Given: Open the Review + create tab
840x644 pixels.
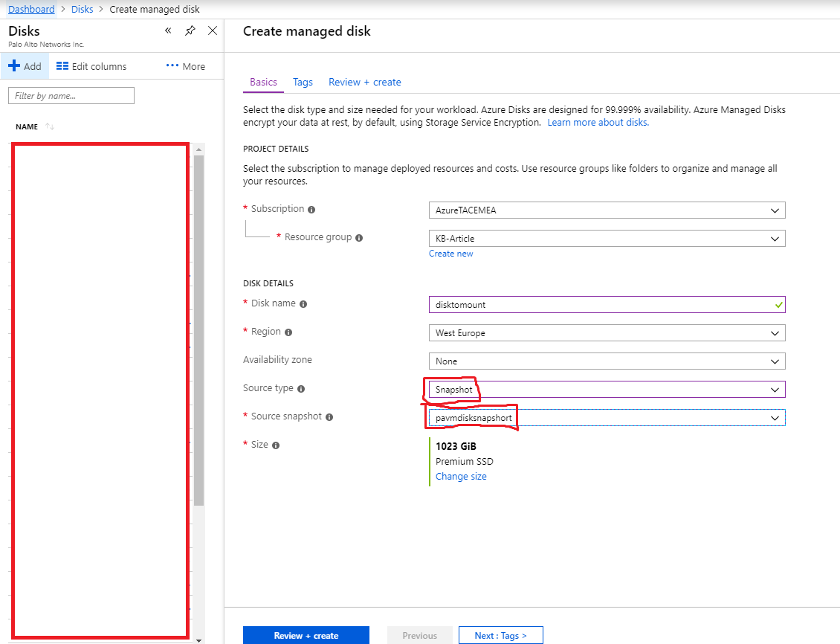Looking at the screenshot, I should point(364,82).
